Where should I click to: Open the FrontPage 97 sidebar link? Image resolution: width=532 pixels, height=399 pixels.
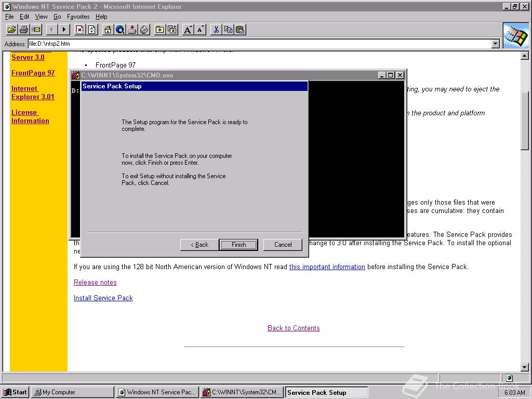[33, 73]
